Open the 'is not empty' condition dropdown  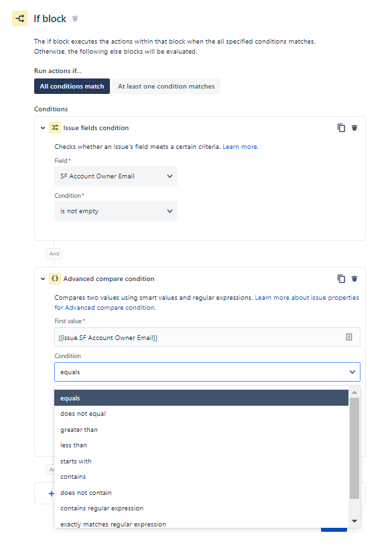[116, 211]
